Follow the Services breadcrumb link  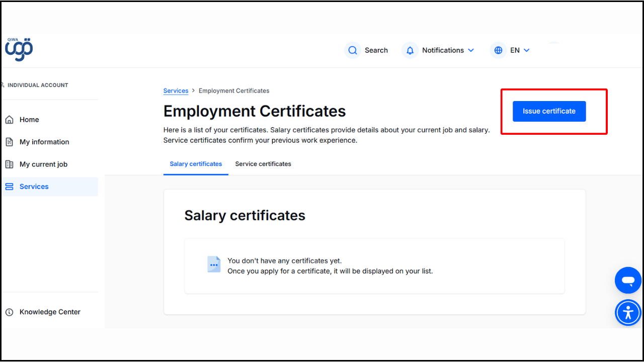pyautogui.click(x=176, y=91)
